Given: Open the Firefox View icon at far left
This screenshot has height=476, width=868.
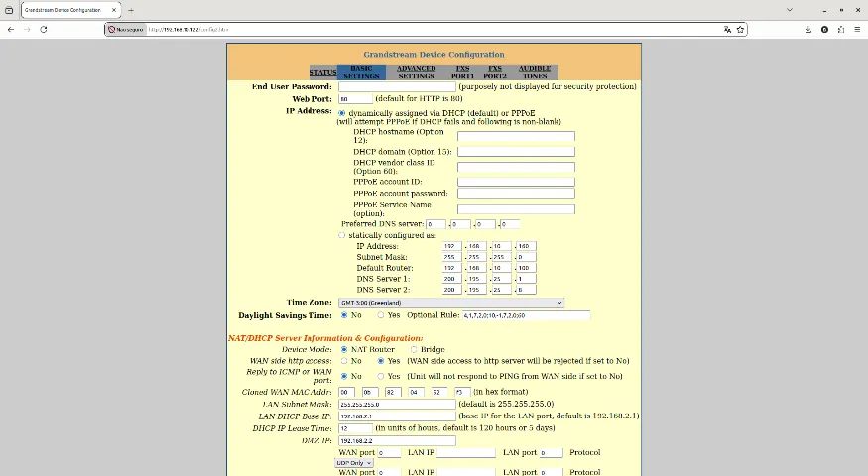Looking at the screenshot, I should [x=9, y=10].
